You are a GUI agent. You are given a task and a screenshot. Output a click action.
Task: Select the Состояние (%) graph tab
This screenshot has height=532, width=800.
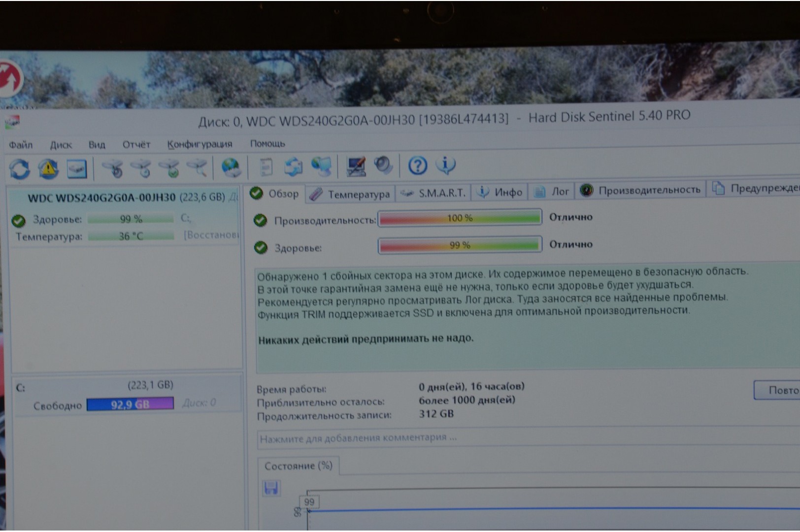298,466
